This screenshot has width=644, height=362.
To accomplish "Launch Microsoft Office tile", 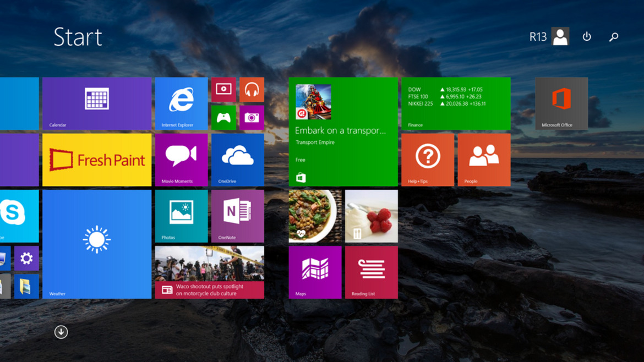I will (561, 103).
